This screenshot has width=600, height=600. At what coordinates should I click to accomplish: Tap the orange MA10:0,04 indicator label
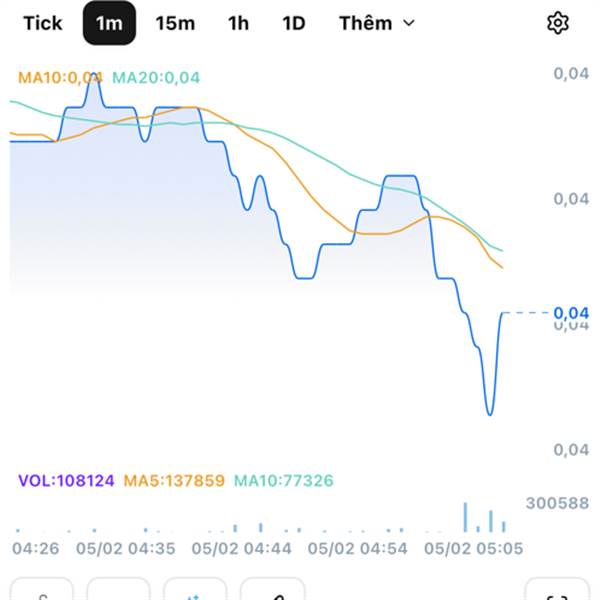(60, 77)
